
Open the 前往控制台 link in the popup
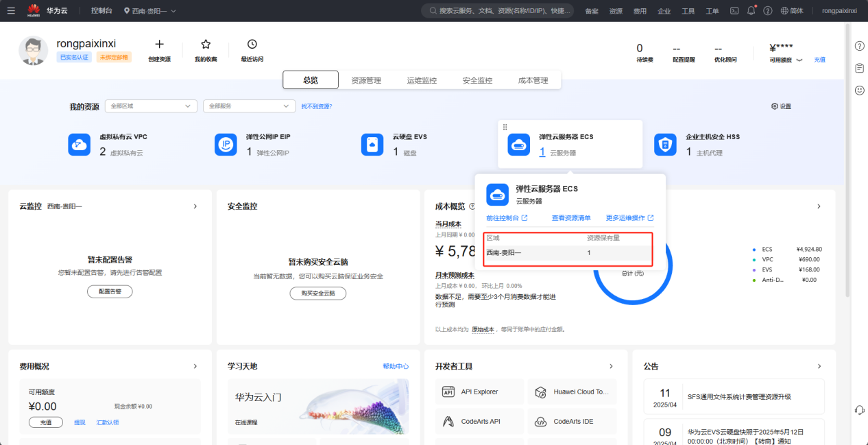[507, 218]
